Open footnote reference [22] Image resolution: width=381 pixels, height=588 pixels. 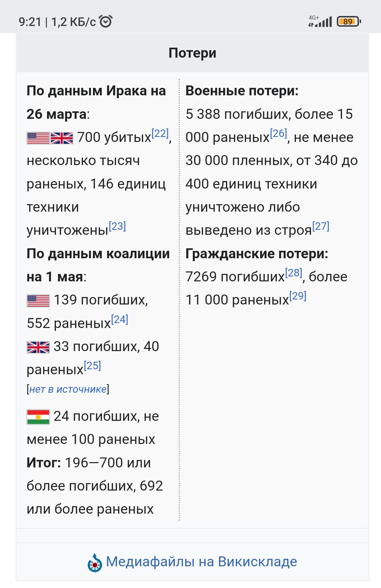(160, 133)
